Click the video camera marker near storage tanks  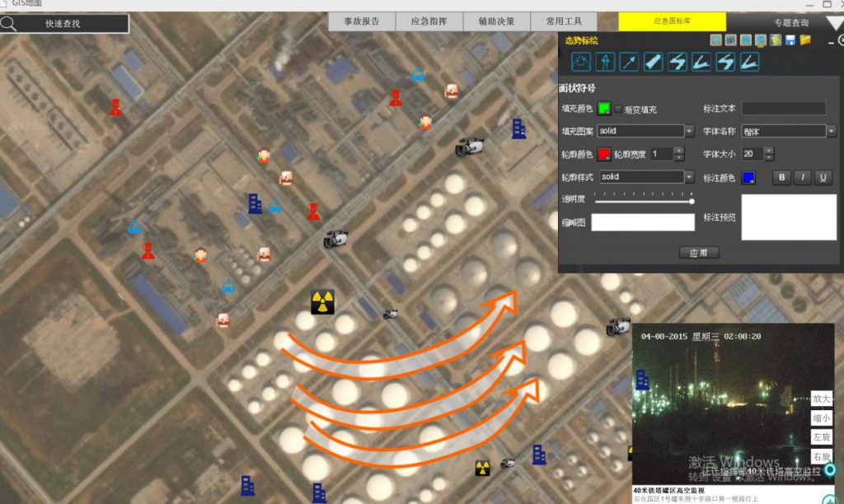pos(335,240)
